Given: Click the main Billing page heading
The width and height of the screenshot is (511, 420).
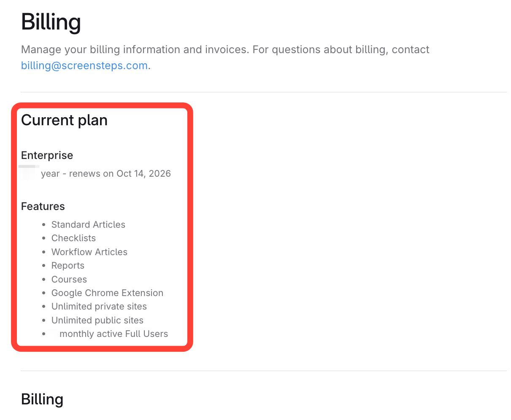Looking at the screenshot, I should [x=51, y=22].
